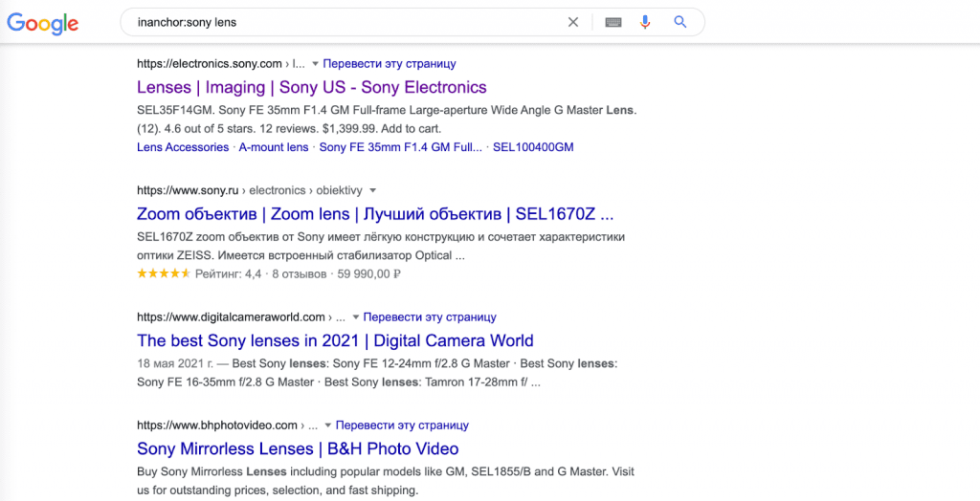This screenshot has width=980, height=501.
Task: Expand dropdown arrow next to sony.ru URL
Action: click(x=373, y=190)
